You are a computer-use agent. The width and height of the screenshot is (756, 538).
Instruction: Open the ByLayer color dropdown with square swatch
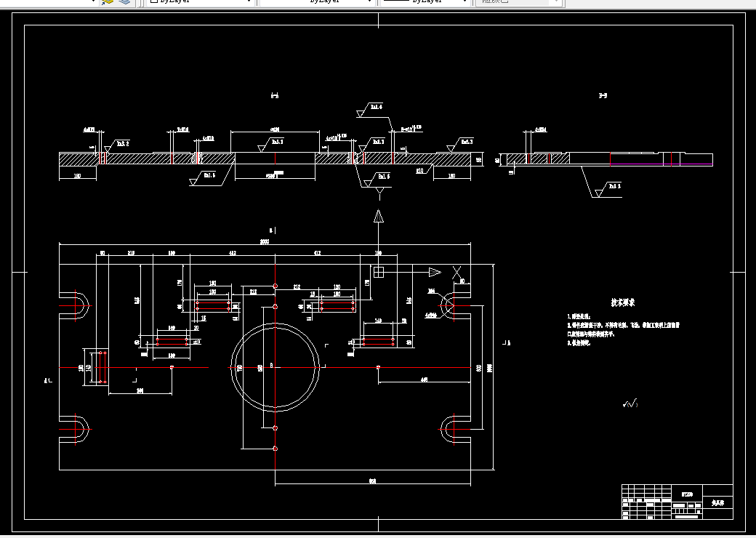click(200, 1)
